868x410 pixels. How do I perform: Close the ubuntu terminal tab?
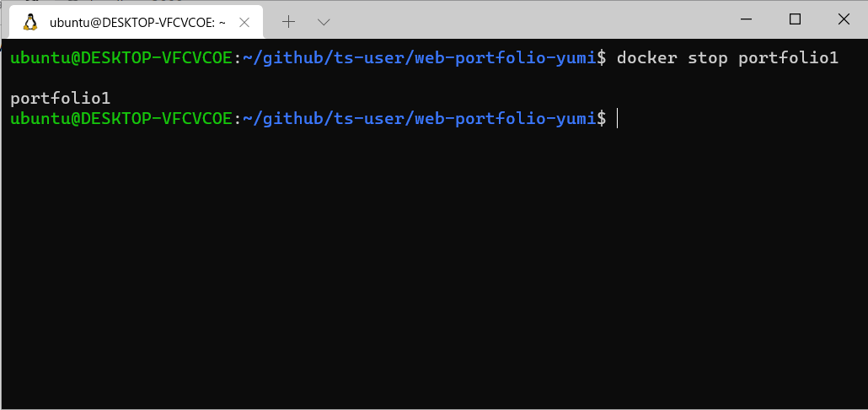[x=244, y=22]
